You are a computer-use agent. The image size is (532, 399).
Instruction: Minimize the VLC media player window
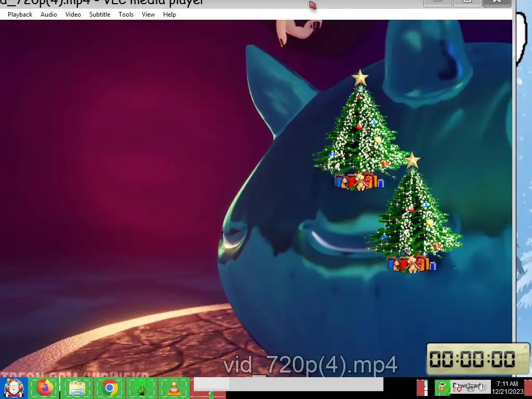[437, 3]
